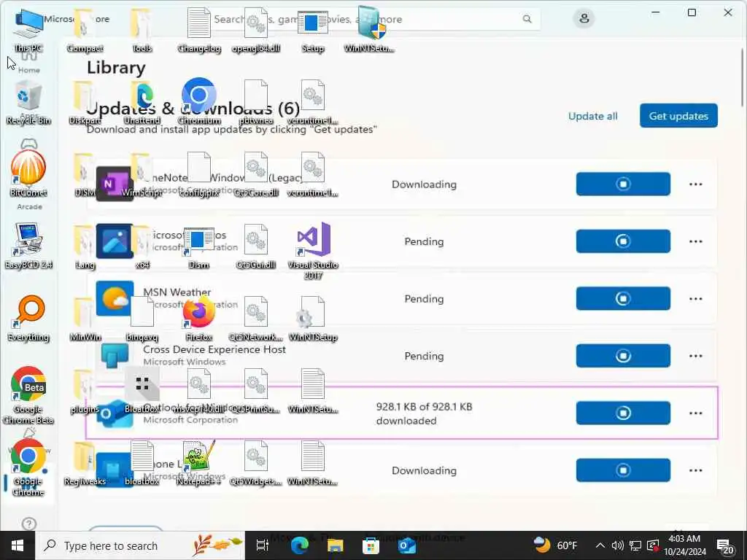Pause the Microsoft Photos pending update
747x560 pixels.
[x=623, y=241]
